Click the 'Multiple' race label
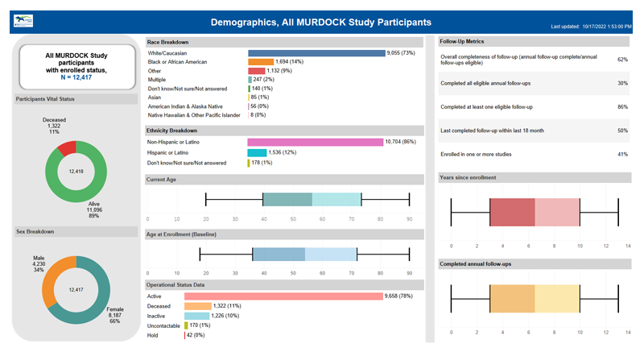Image resolution: width=644 pixels, height=352 pixels. [x=157, y=80]
